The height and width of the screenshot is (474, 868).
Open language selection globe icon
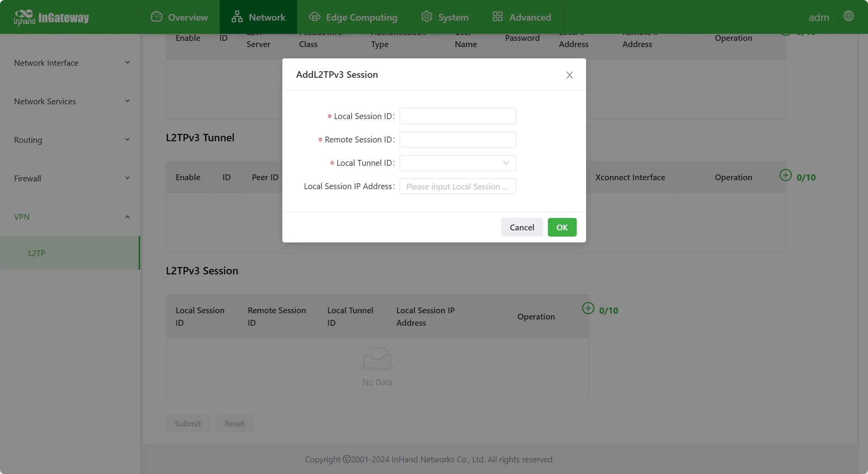coord(849,16)
